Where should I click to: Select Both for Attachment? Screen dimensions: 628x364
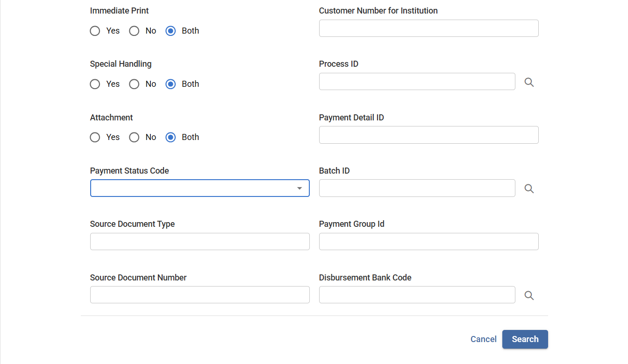170,137
